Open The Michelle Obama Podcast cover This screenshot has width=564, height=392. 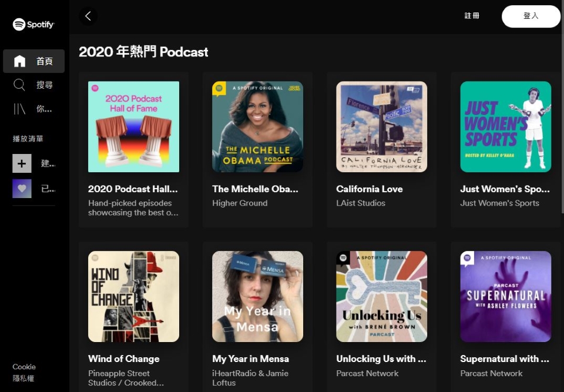coord(257,127)
